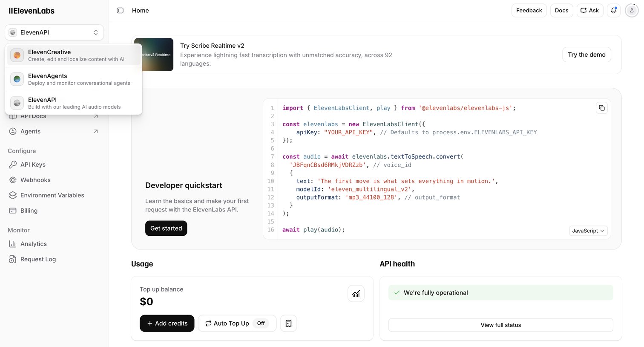Viewport: 644px width, 347px height.
Task: Open Docs from the top bar
Action: (x=561, y=10)
